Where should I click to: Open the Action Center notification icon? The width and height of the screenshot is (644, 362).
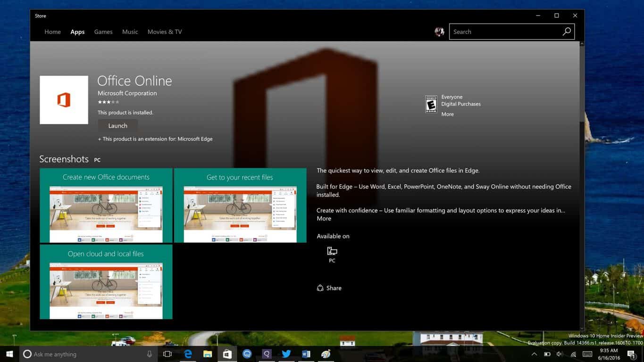632,354
